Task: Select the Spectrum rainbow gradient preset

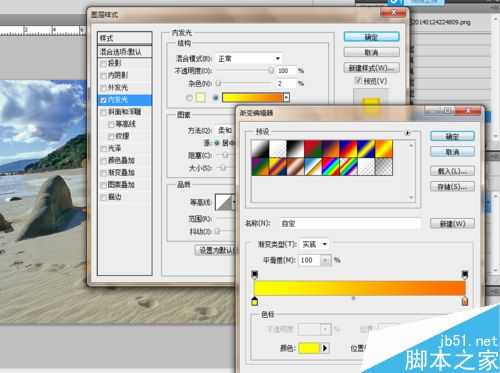Action: (x=331, y=166)
